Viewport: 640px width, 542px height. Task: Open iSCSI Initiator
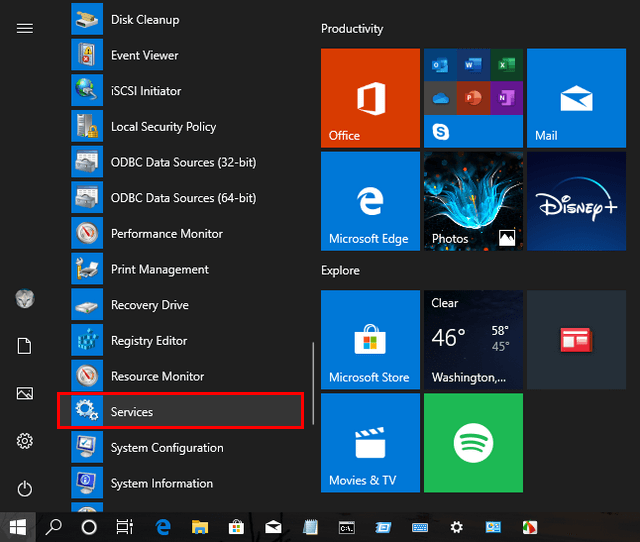pos(186,91)
